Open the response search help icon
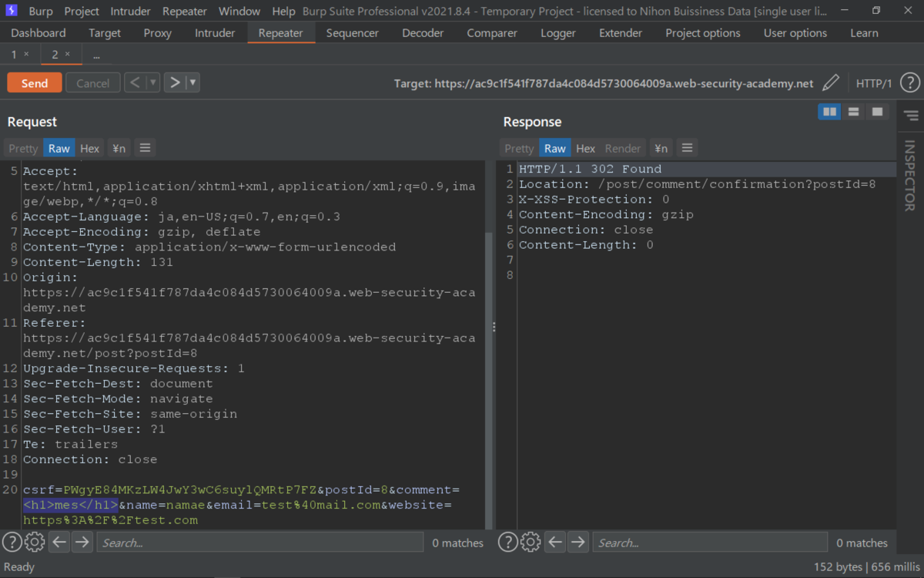This screenshot has height=578, width=924. pos(508,543)
